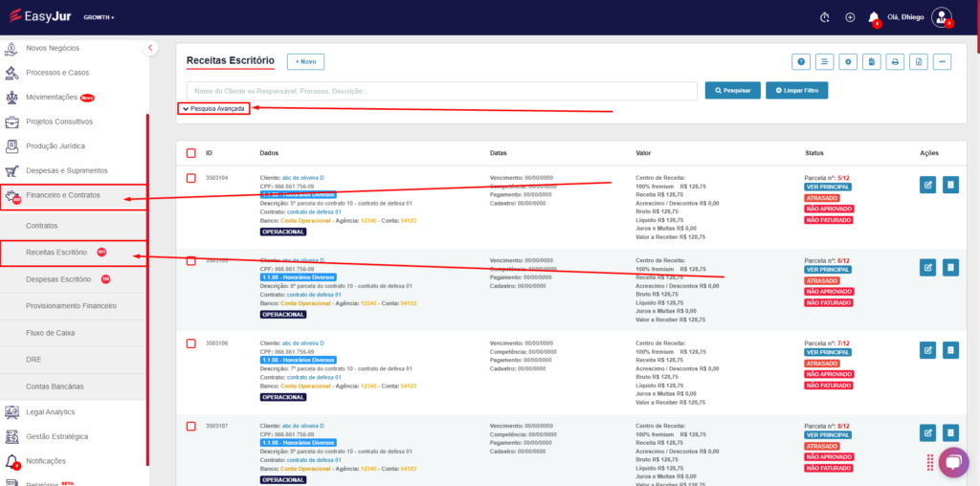Edit the receita with ID 3503104
This screenshot has height=486, width=980.
(927, 185)
